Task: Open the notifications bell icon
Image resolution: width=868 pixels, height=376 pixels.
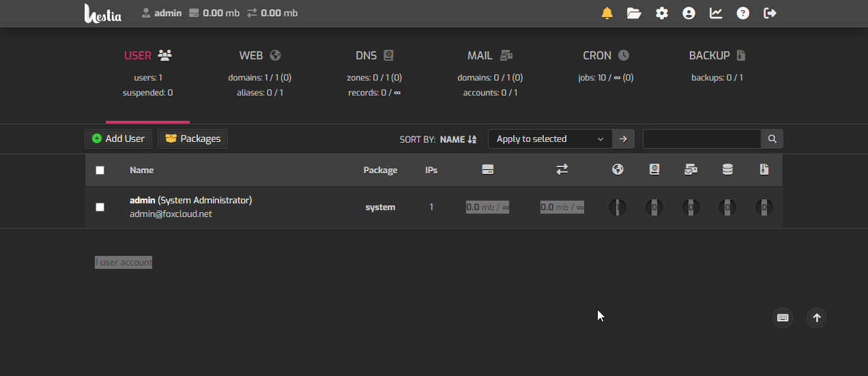Action: pyautogui.click(x=607, y=13)
